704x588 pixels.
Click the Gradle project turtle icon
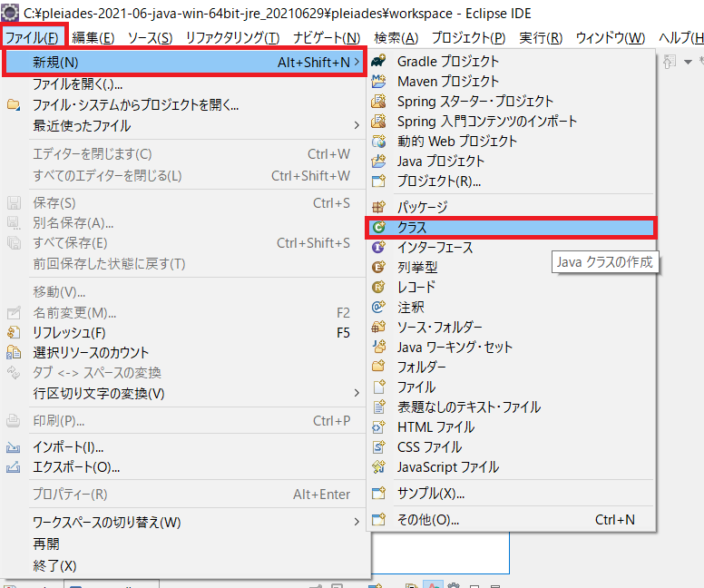(x=378, y=61)
